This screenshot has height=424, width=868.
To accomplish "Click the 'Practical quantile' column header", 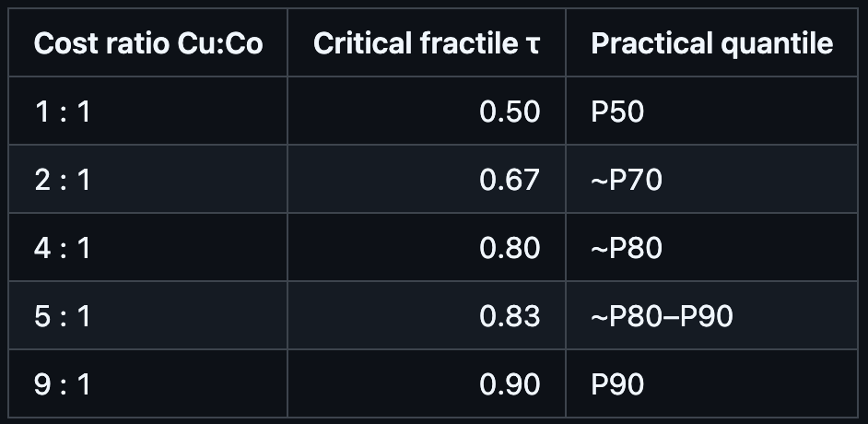I will click(711, 43).
